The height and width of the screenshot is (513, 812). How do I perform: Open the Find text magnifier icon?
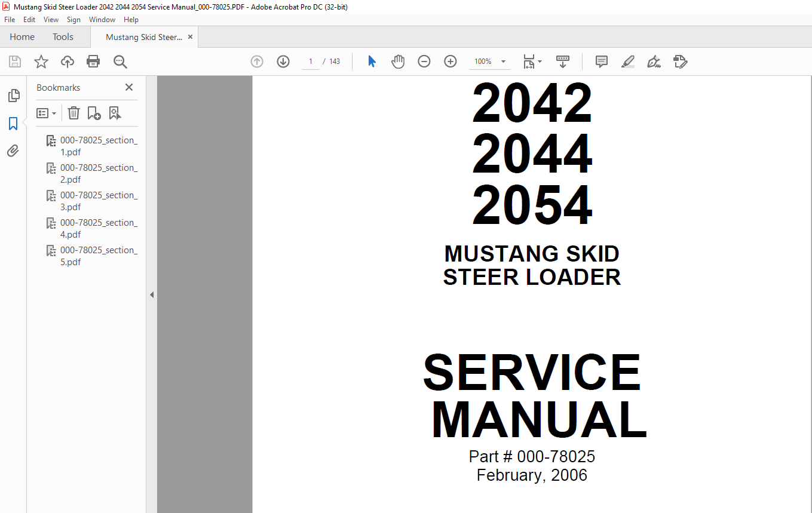point(120,62)
